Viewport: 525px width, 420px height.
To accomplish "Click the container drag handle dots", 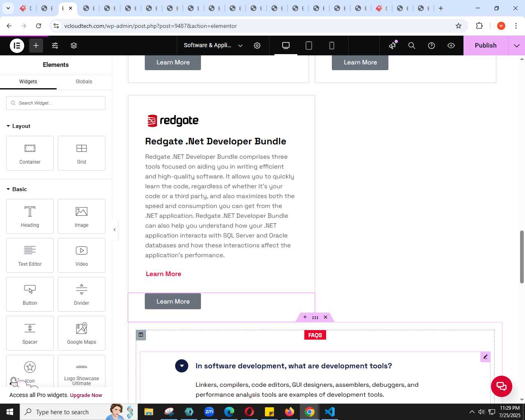I will 315,317.
